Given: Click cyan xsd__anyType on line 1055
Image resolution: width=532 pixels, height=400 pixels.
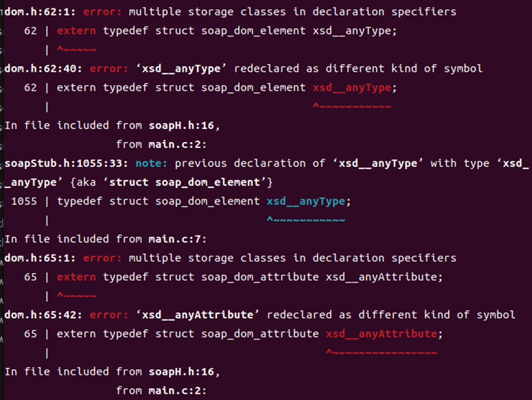Looking at the screenshot, I should coord(306,202).
